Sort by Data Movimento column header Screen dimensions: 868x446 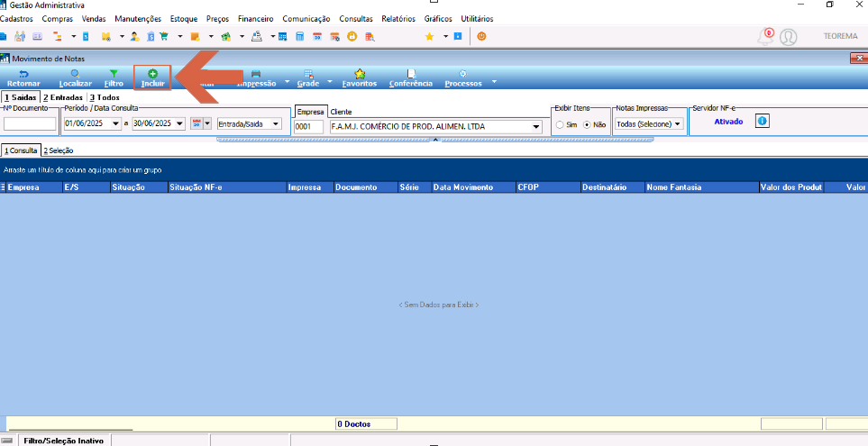474,187
